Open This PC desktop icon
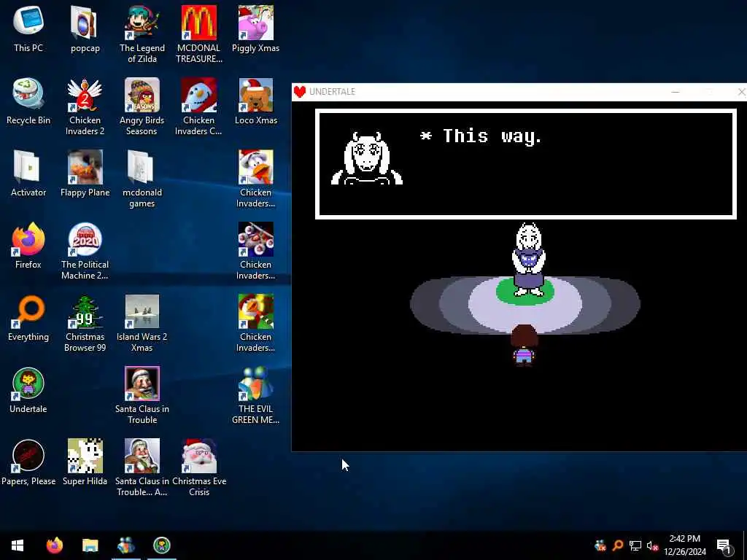This screenshot has width=747, height=560. (28, 28)
